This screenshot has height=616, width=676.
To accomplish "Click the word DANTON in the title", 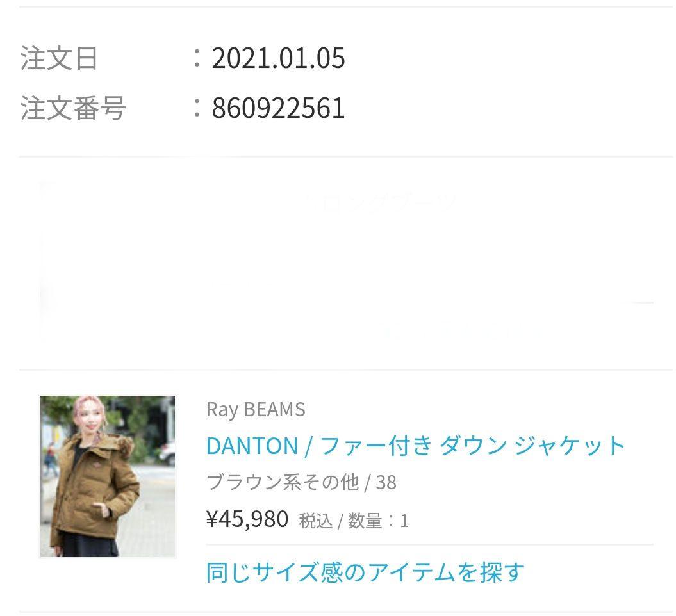I will click(x=252, y=446).
